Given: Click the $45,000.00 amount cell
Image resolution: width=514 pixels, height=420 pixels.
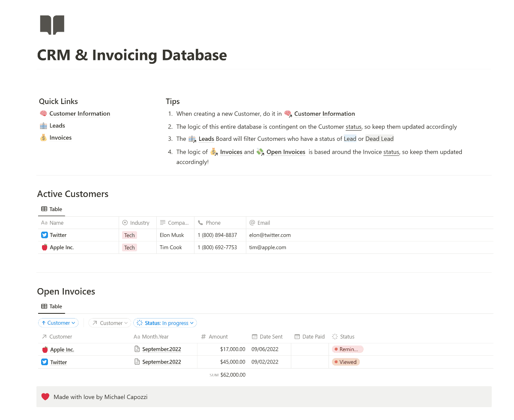Looking at the screenshot, I should click(x=233, y=362).
